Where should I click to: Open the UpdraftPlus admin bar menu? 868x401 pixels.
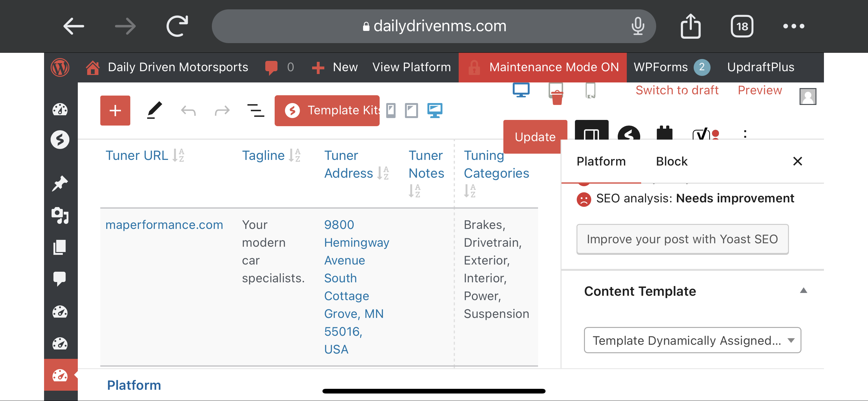[761, 67]
